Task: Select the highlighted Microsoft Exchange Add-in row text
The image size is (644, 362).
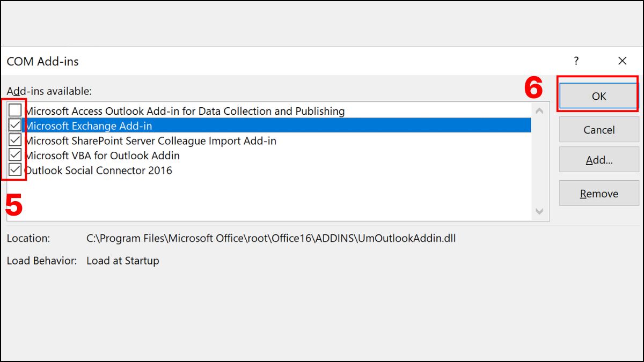Action: click(x=89, y=126)
